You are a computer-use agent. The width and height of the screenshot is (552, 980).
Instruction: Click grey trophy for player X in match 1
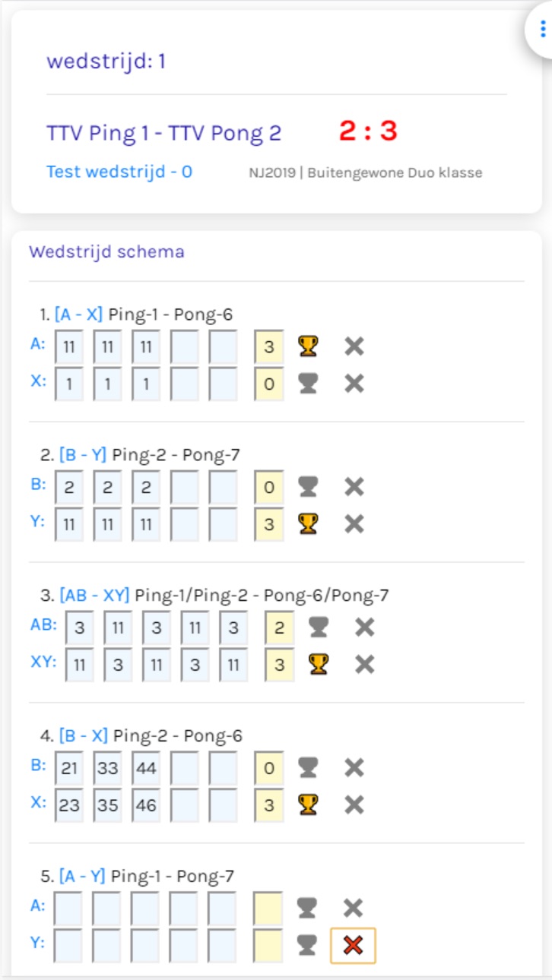[308, 384]
